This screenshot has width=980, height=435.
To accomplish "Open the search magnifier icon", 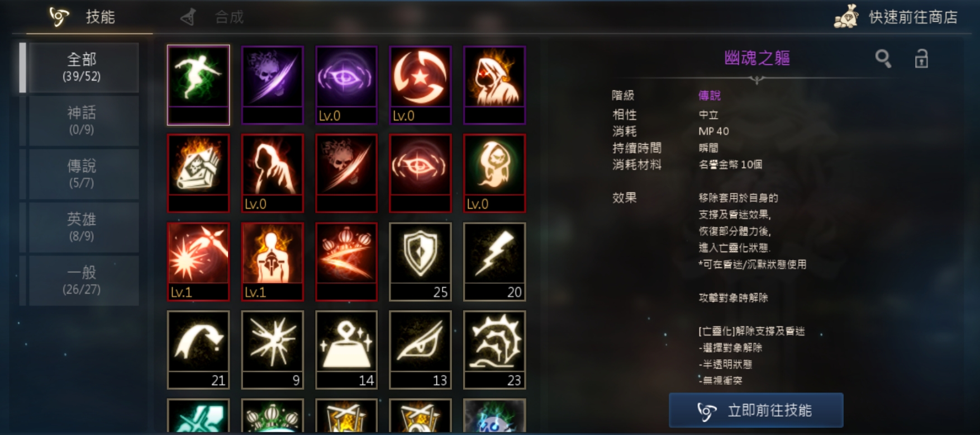I will click(883, 58).
